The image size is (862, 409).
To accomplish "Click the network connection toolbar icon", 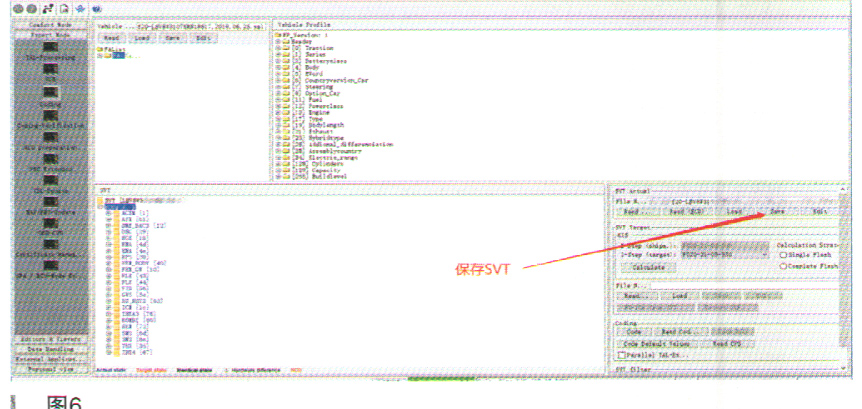I will pyautogui.click(x=47, y=8).
